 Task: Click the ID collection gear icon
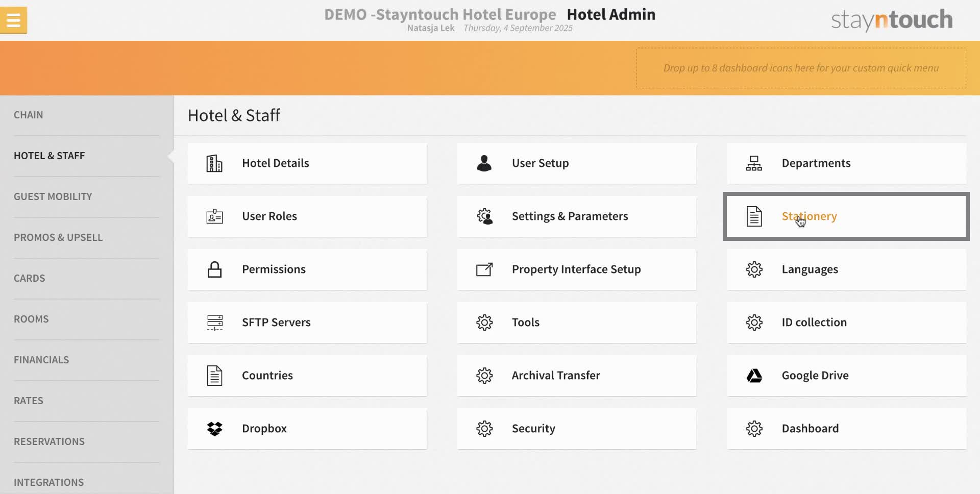coord(754,323)
